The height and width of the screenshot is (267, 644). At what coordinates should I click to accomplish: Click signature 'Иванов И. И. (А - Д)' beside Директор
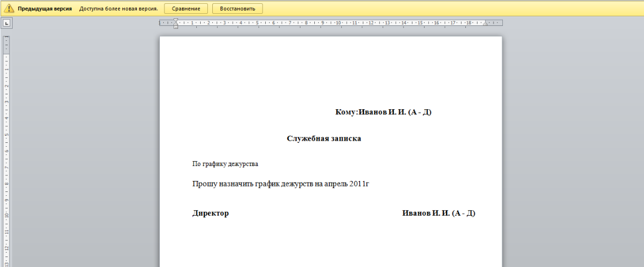coord(439,213)
